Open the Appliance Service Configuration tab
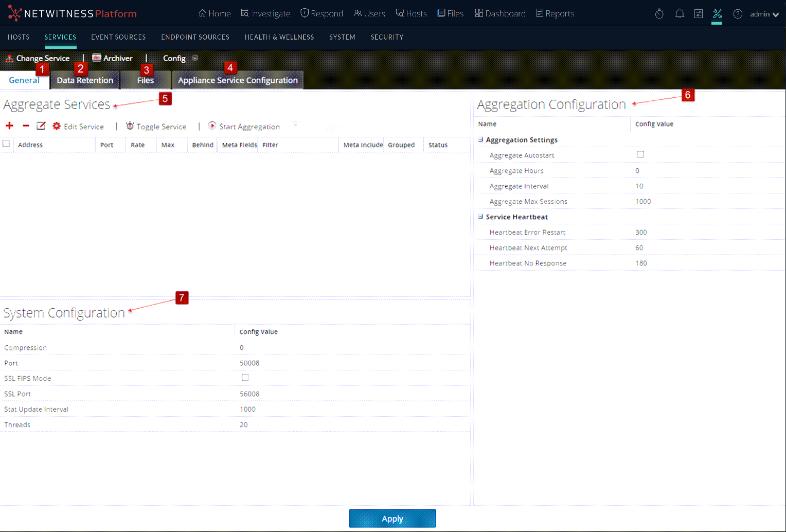This screenshot has height=532, width=786. point(238,80)
